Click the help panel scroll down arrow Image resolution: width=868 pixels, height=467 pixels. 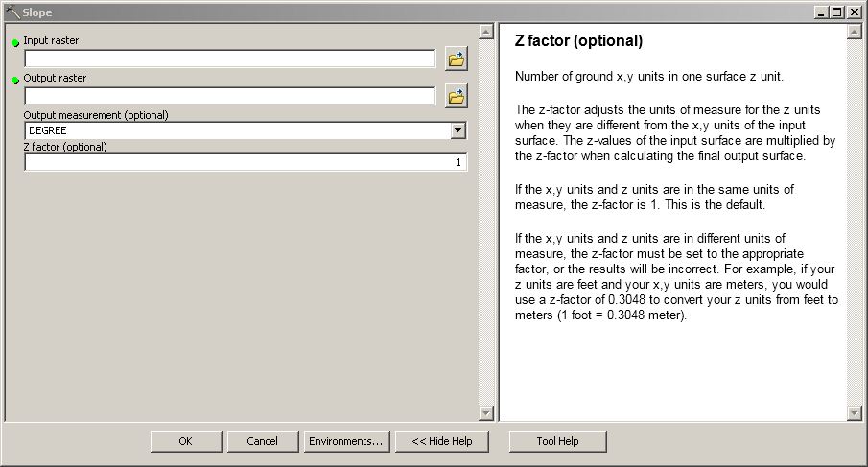pyautogui.click(x=854, y=412)
